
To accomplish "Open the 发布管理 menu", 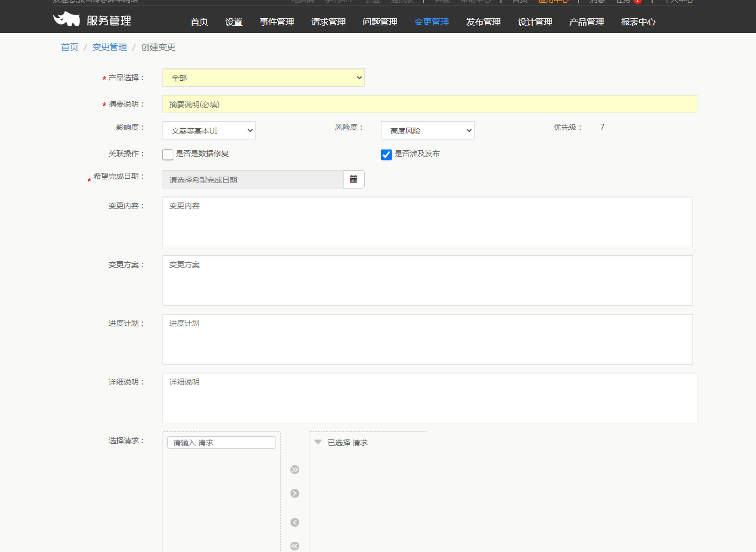I will tap(483, 22).
